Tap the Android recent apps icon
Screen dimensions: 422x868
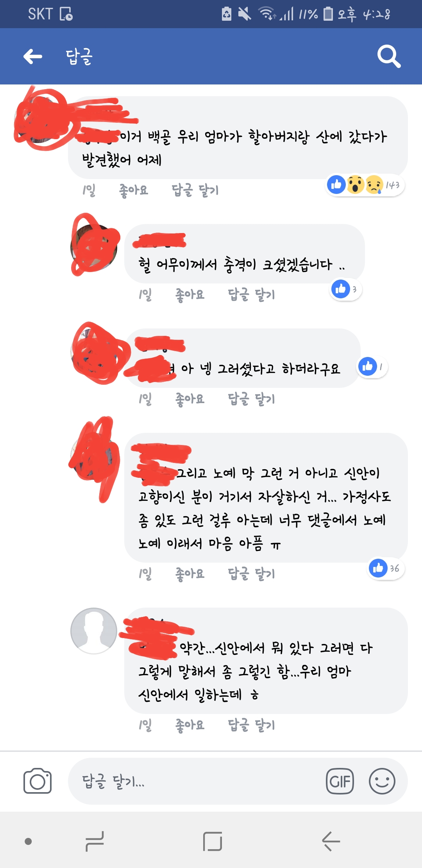(x=95, y=841)
